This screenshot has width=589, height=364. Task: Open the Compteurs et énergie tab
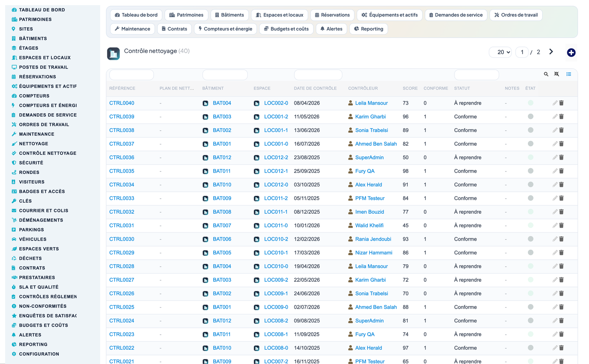[x=225, y=29]
